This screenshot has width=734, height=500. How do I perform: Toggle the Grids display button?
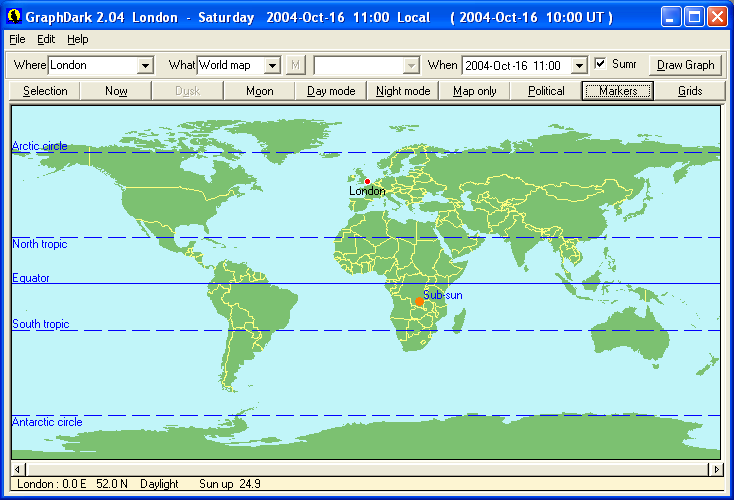tap(689, 91)
